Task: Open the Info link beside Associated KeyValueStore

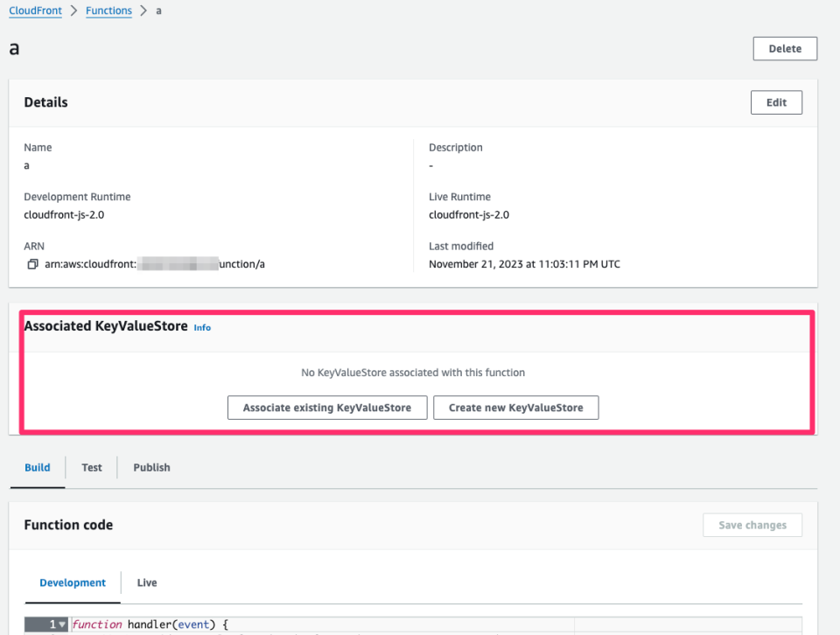Action: point(202,327)
